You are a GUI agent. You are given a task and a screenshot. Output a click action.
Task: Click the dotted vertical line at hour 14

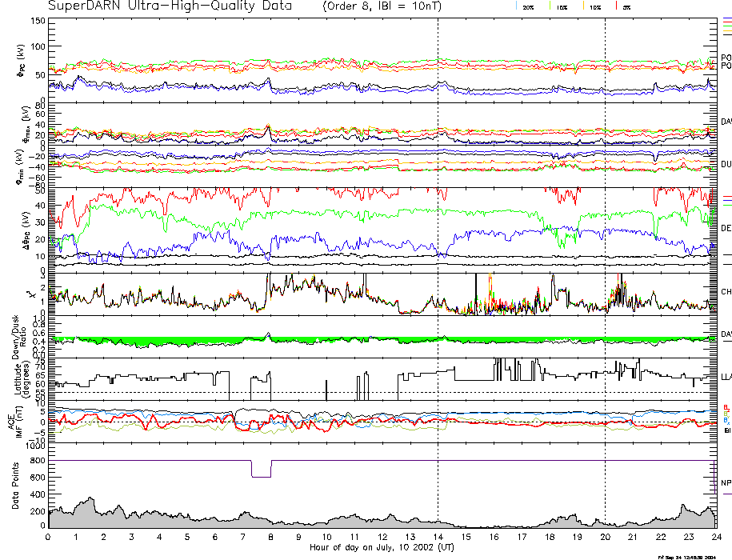click(x=438, y=240)
